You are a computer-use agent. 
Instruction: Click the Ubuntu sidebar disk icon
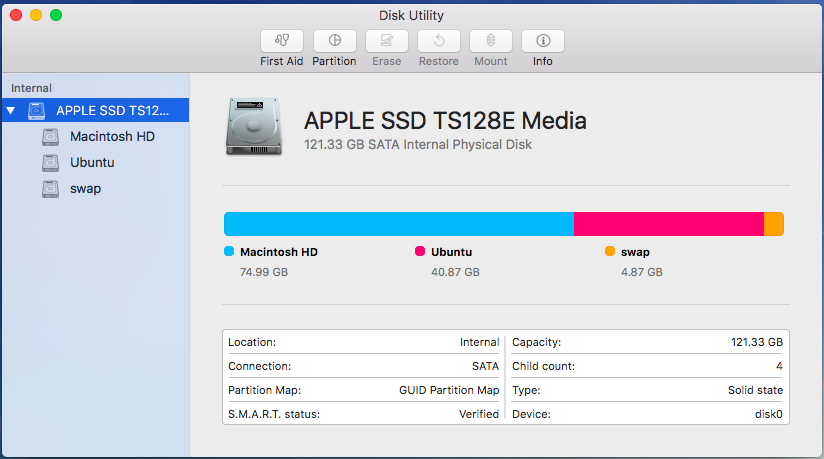(50, 162)
